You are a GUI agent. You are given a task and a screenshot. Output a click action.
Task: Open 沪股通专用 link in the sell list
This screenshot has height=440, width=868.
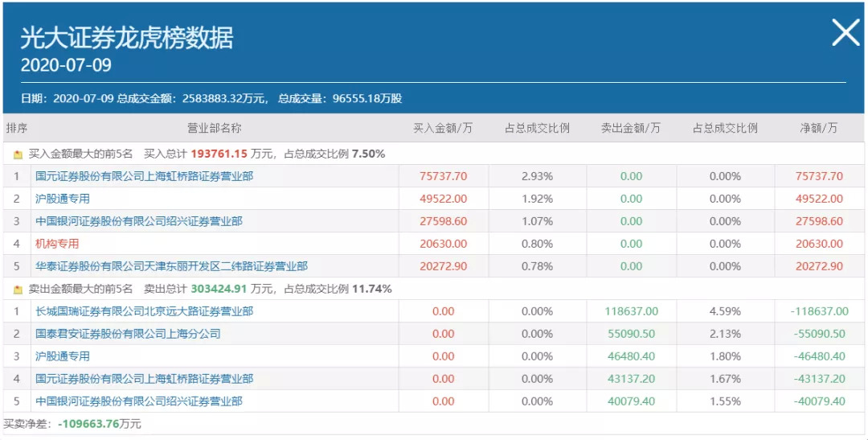click(63, 356)
